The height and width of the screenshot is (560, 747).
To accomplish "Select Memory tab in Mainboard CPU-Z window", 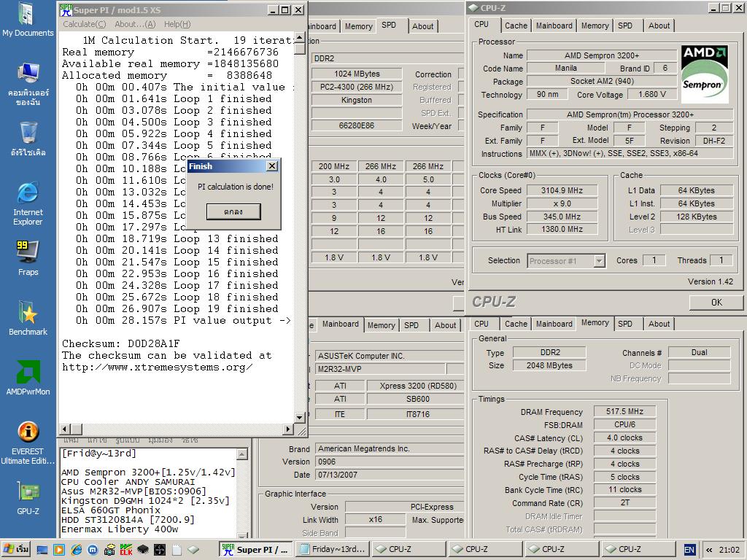I will [381, 325].
